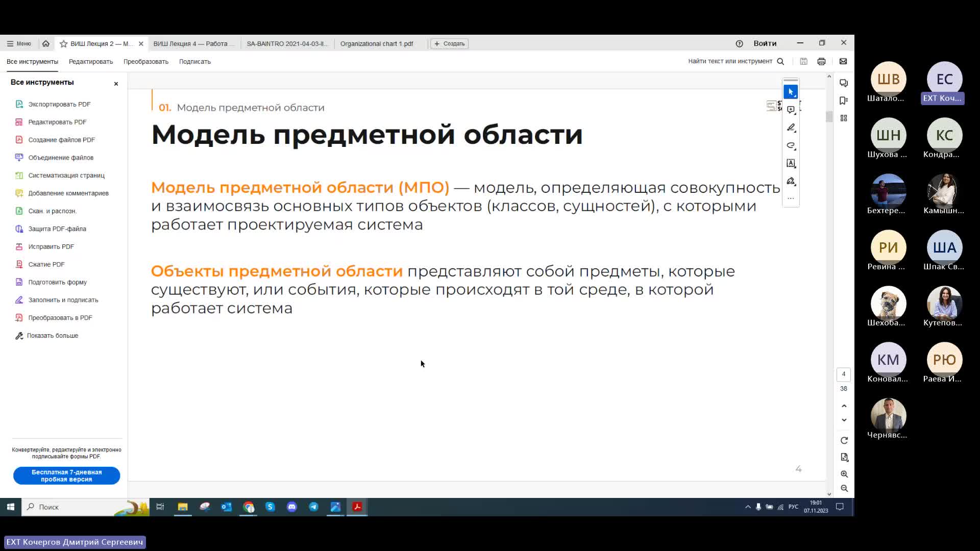Click the zoom in magnifier icon
Image resolution: width=980 pixels, height=551 pixels.
point(844,474)
